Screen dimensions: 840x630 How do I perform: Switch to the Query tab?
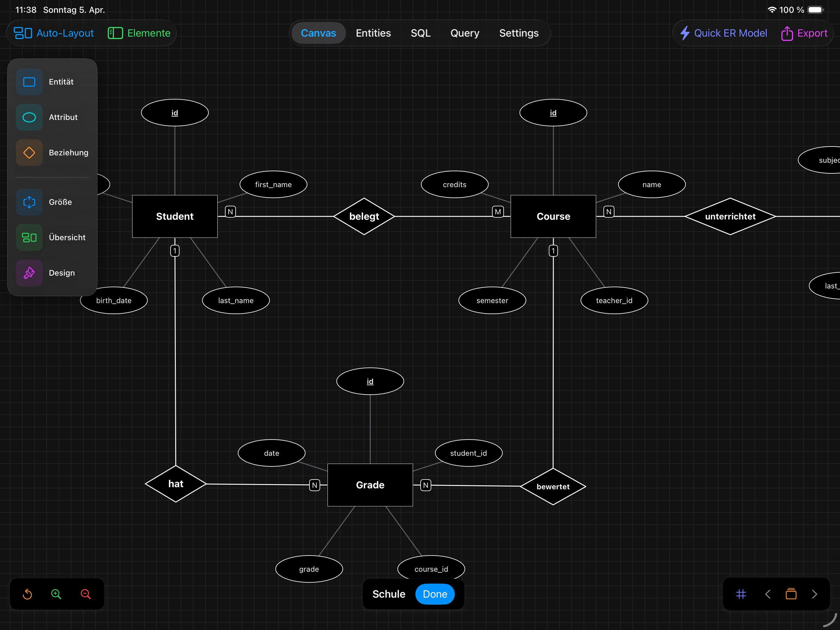[x=465, y=33]
